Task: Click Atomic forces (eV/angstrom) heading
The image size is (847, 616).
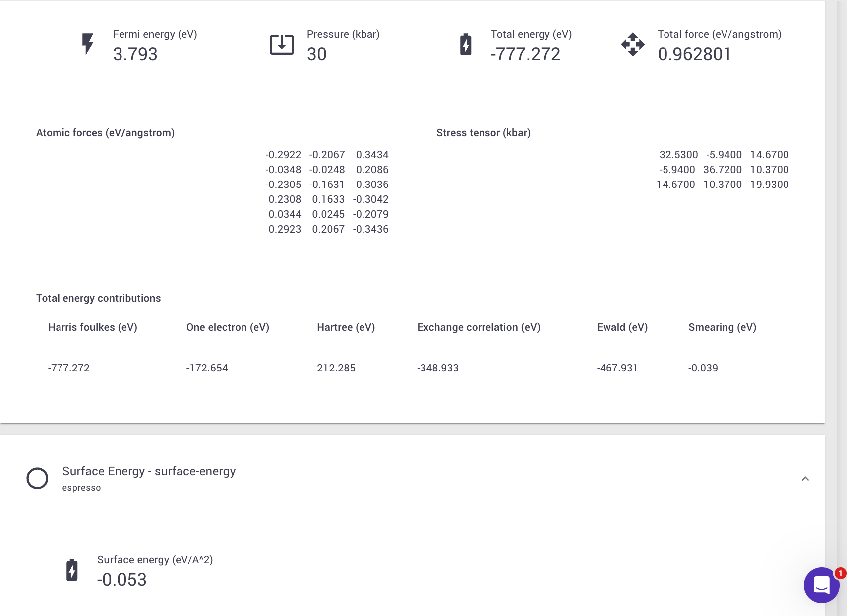Action: 105,133
